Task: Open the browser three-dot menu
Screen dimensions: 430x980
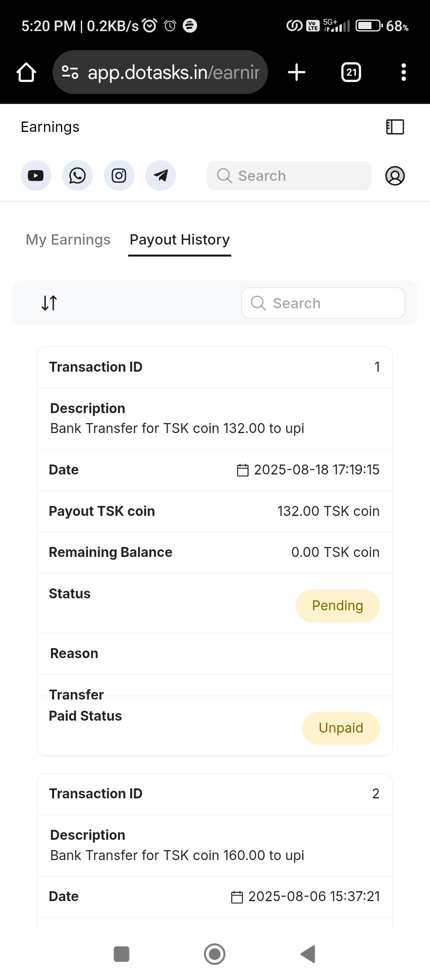Action: click(404, 73)
